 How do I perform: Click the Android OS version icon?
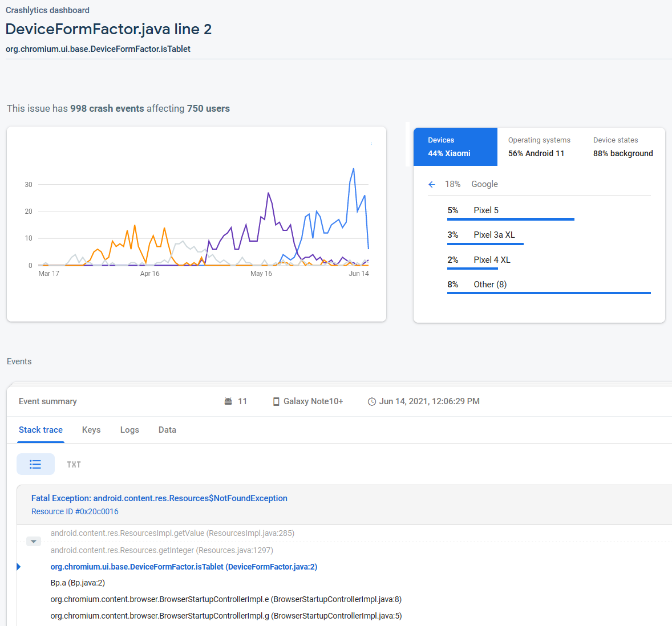tap(228, 401)
